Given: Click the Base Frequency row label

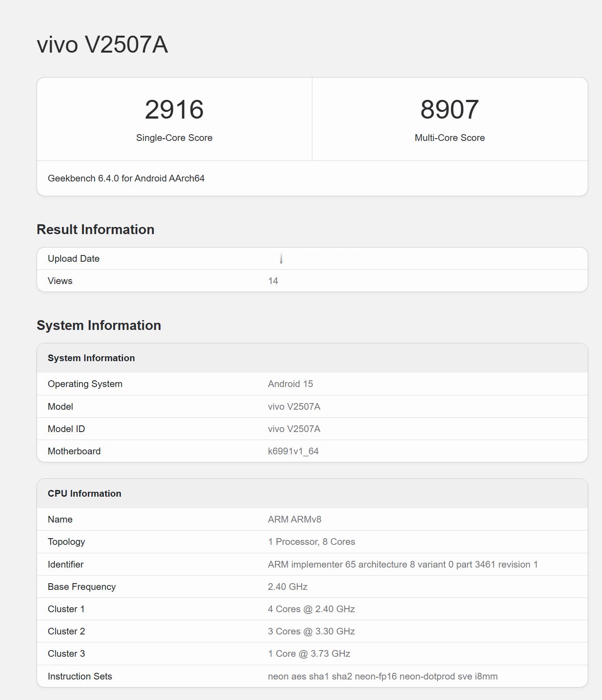Looking at the screenshot, I should (82, 587).
